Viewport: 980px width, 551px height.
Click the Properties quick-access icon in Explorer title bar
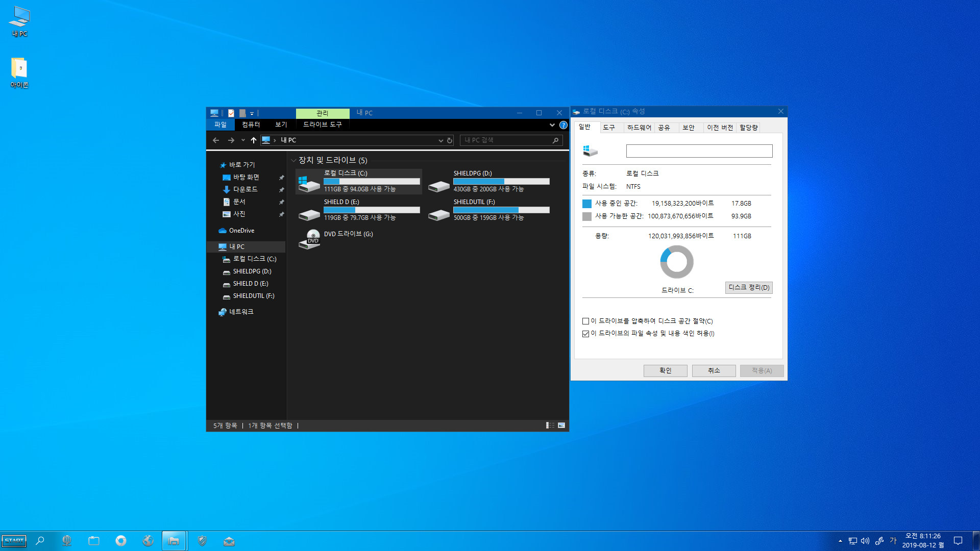pyautogui.click(x=231, y=113)
